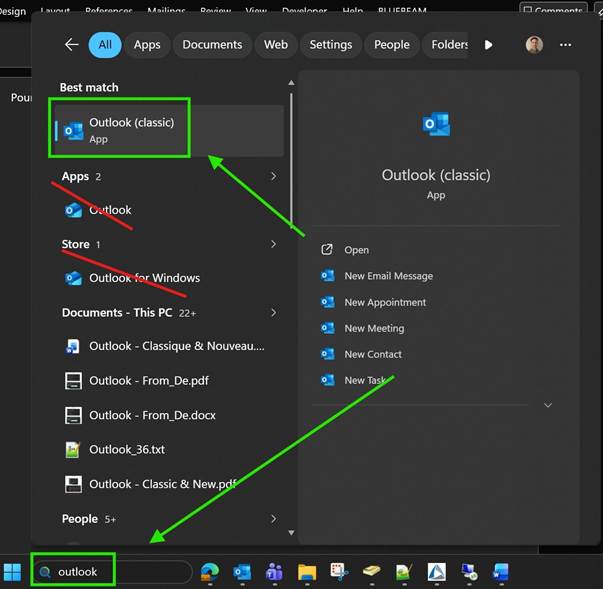Screen dimensions: 603x589
Task: Open the user profile avatar
Action: click(x=534, y=45)
